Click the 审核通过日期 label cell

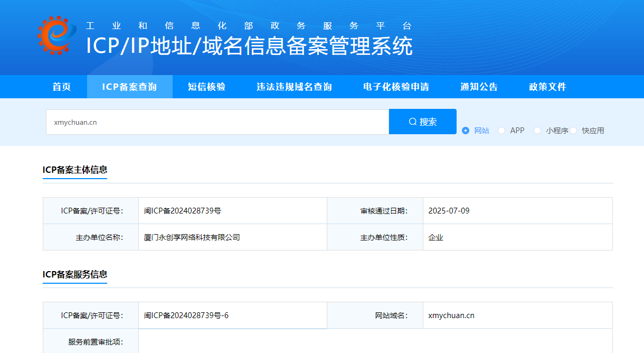point(375,211)
